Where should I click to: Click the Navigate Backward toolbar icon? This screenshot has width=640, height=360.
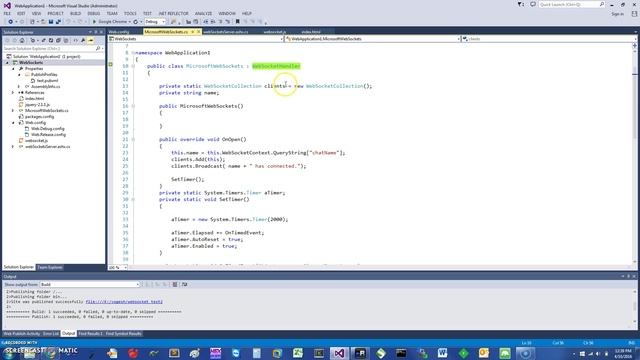coord(11,22)
